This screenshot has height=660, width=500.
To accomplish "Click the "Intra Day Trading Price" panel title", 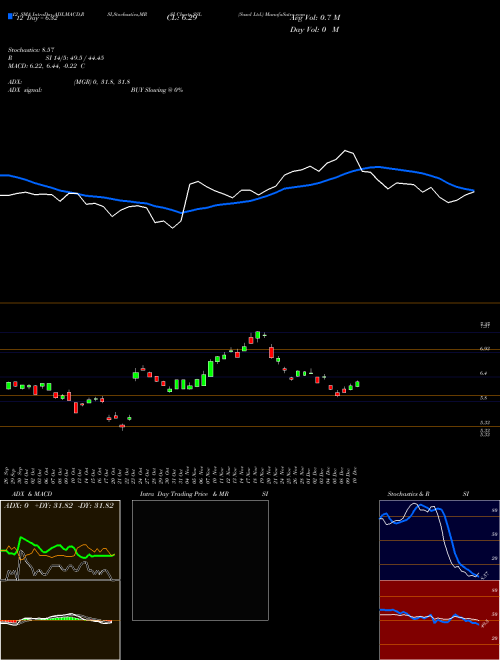I will click(x=174, y=494).
